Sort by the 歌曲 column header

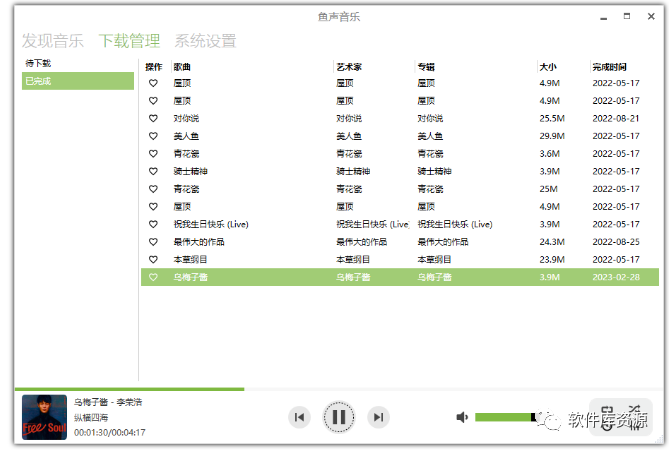coord(182,67)
